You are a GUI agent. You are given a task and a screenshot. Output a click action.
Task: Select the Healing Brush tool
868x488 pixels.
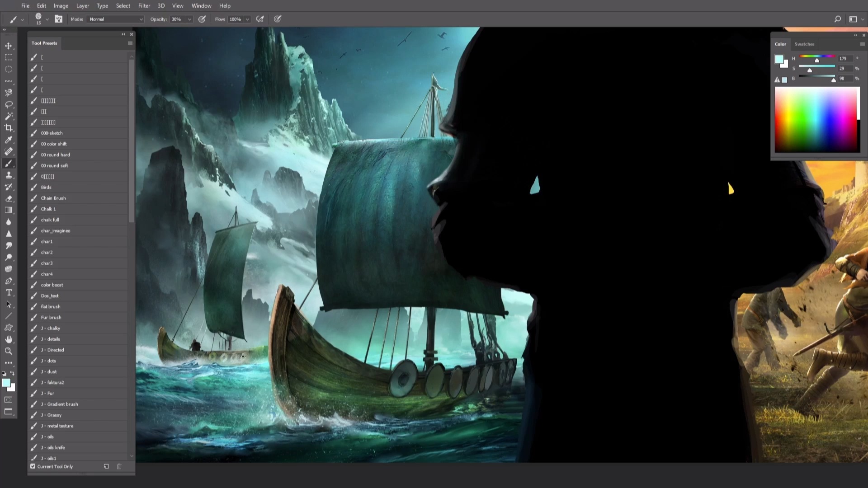coord(9,151)
